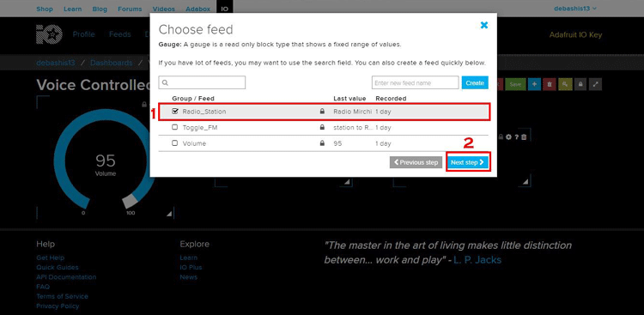Click the dashboard privacy lock button
The image size is (644, 315).
point(580,84)
